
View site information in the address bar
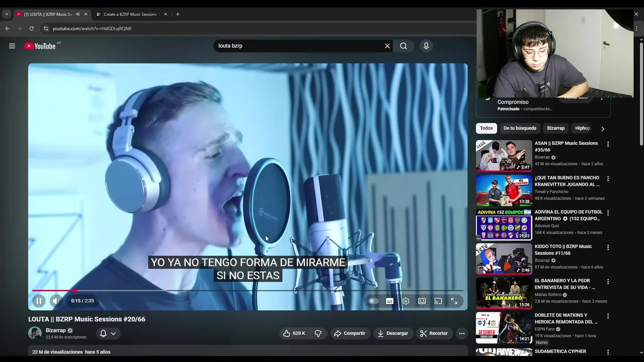pos(46,29)
